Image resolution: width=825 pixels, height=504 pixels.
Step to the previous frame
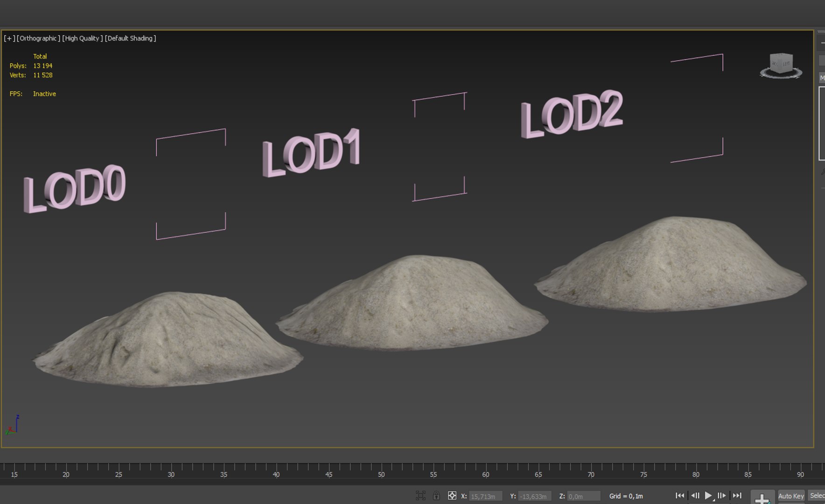click(695, 496)
